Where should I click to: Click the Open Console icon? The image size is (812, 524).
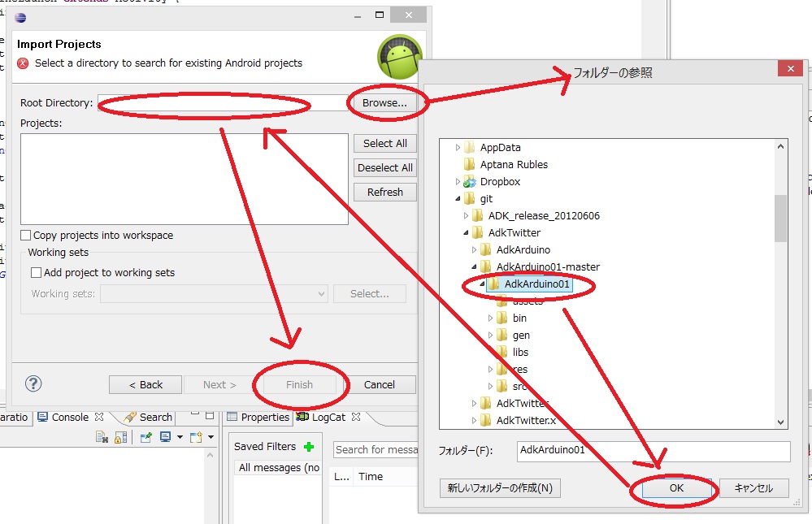[196, 438]
